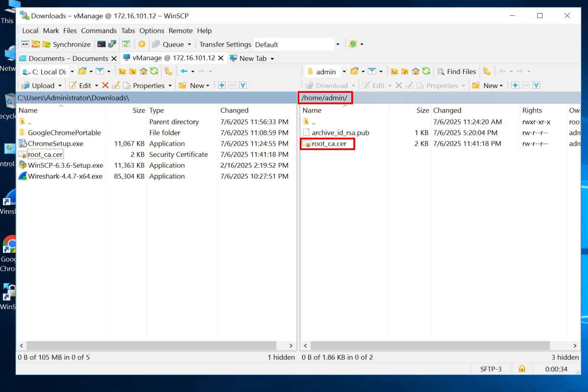The image size is (588, 392).
Task: Toggle the local directory tree panel
Action: [168, 71]
